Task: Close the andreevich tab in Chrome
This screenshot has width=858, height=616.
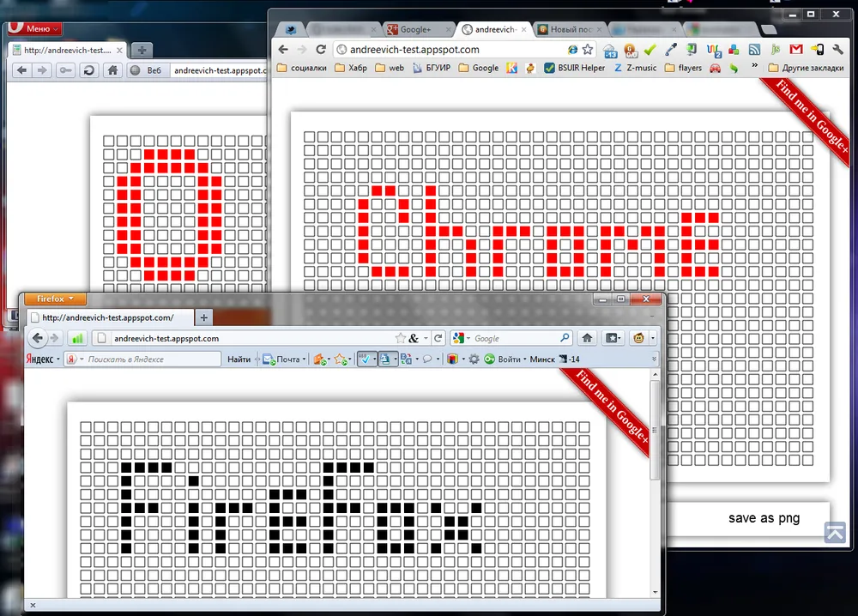Action: [x=523, y=29]
